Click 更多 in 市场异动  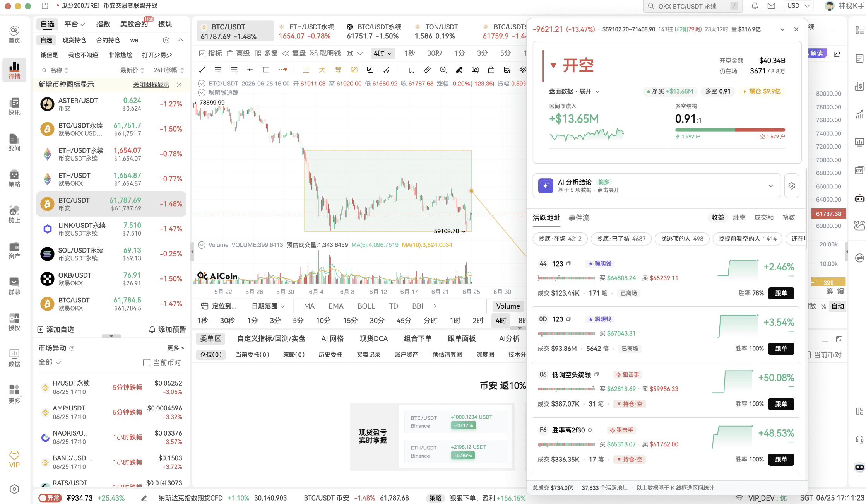175,348
